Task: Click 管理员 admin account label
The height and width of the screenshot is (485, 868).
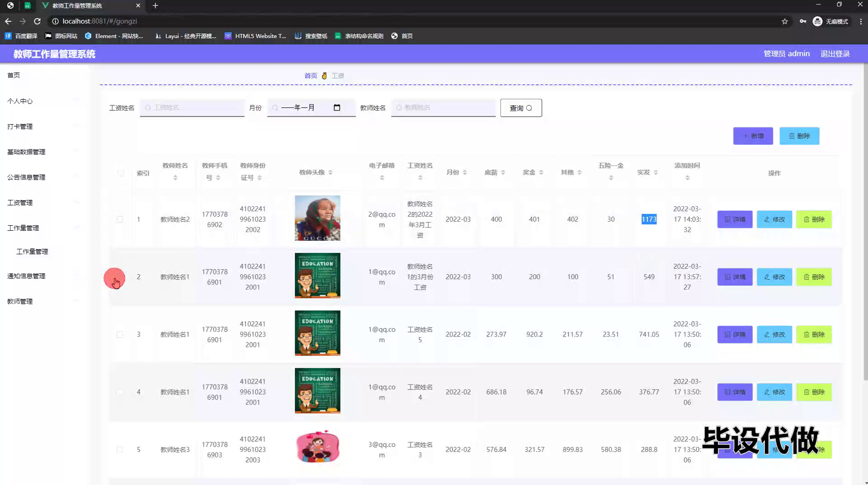Action: (x=787, y=54)
